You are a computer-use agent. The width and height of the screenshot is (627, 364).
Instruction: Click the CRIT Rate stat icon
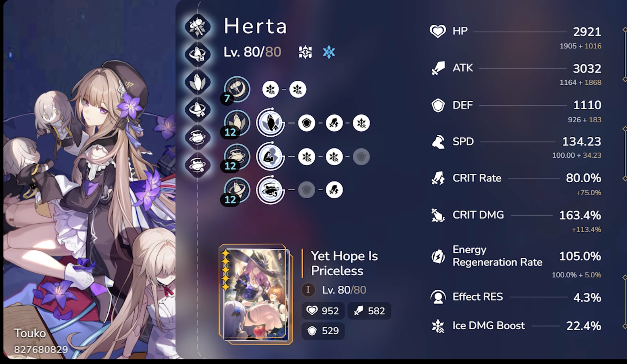[x=438, y=178]
